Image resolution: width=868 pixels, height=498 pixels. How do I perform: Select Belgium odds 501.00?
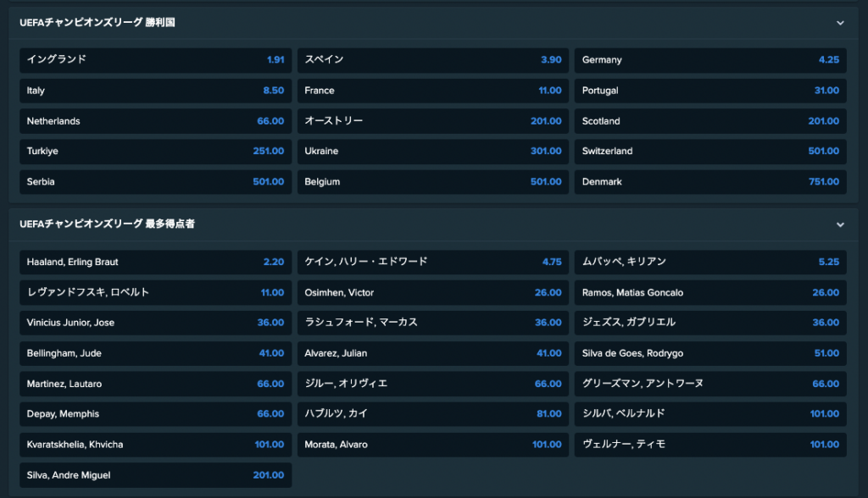point(433,181)
